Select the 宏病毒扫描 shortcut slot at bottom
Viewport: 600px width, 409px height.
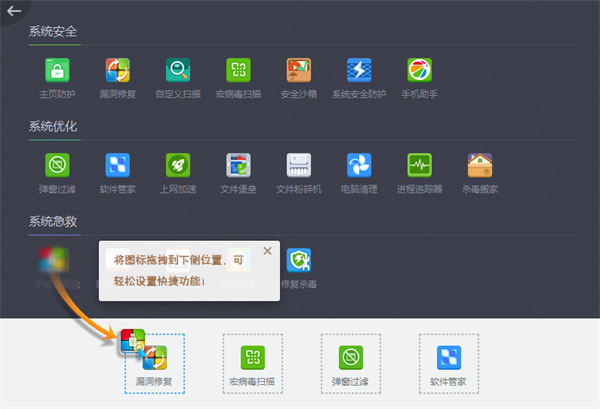click(x=252, y=363)
